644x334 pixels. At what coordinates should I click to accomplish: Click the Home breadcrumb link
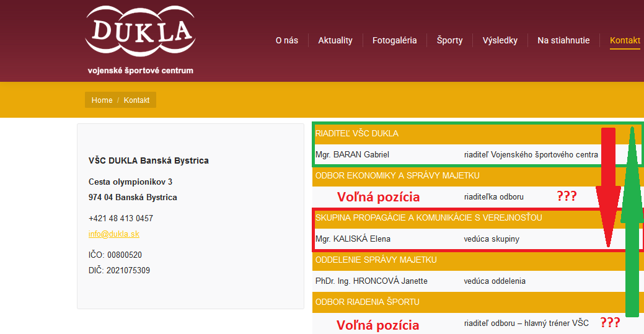102,100
